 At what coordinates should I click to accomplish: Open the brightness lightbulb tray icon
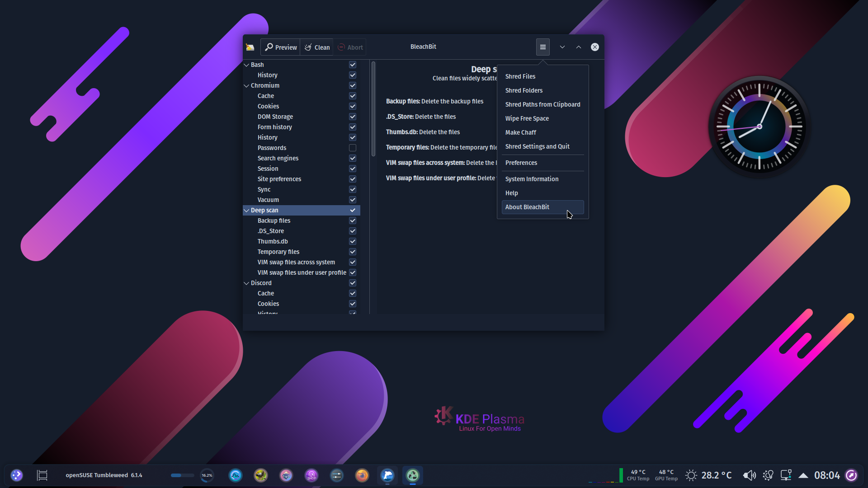click(768, 475)
